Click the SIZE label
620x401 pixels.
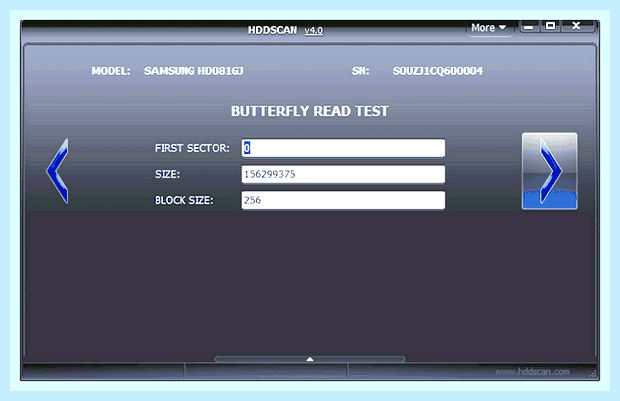tap(167, 174)
